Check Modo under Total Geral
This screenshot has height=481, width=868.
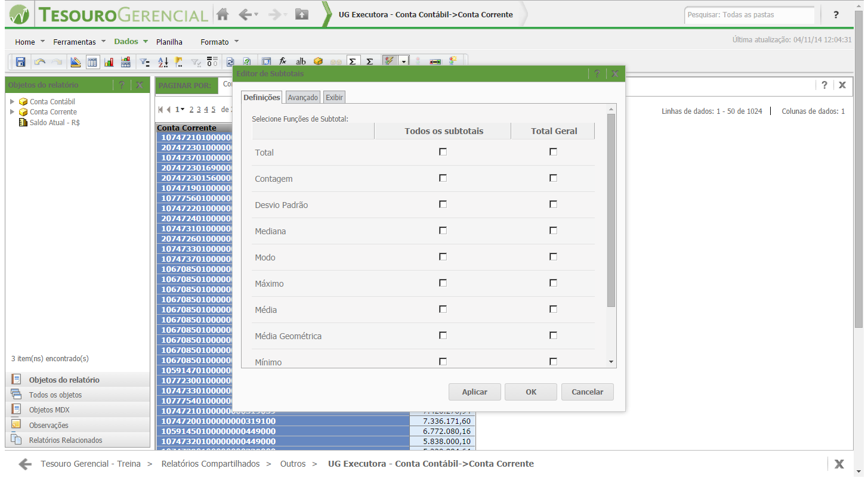coord(553,257)
